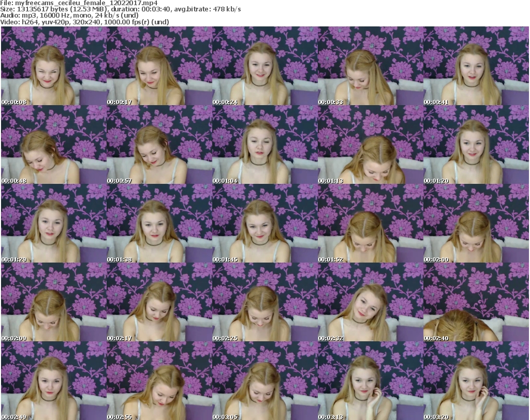Select the thumbnail stamped 00:02:17
The image size is (530, 420).
tap(159, 302)
